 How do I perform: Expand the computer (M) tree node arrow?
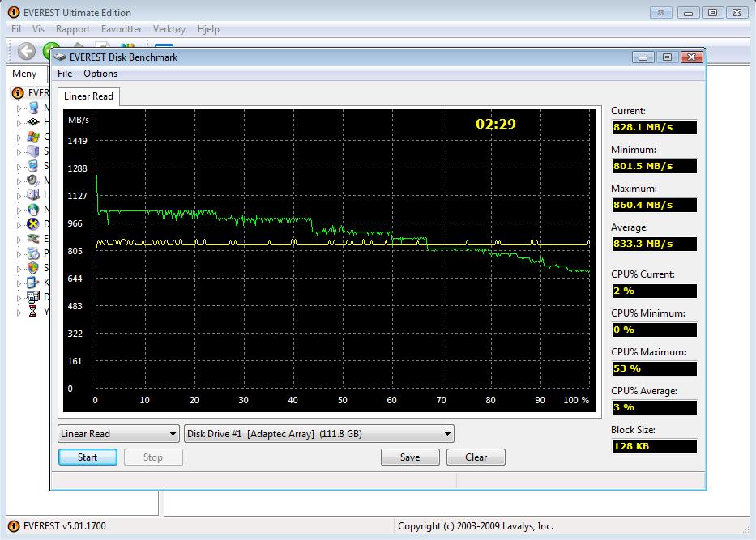[19, 108]
